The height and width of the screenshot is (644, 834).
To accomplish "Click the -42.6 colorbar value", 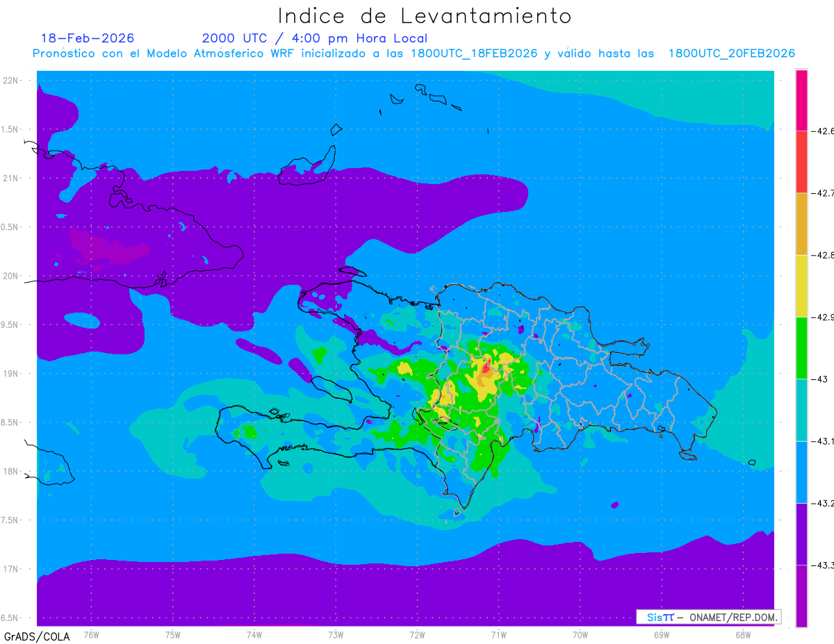I will click(x=822, y=131).
